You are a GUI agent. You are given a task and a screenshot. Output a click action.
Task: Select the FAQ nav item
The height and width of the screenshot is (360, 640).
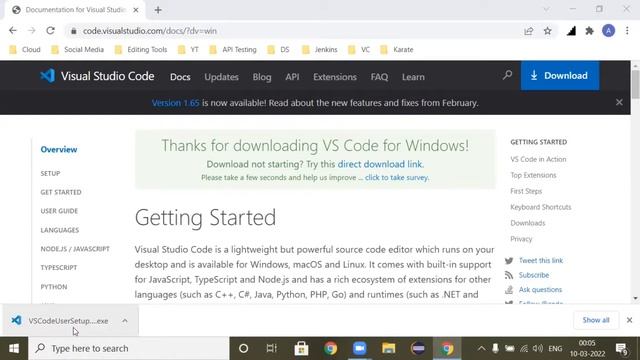[379, 77]
